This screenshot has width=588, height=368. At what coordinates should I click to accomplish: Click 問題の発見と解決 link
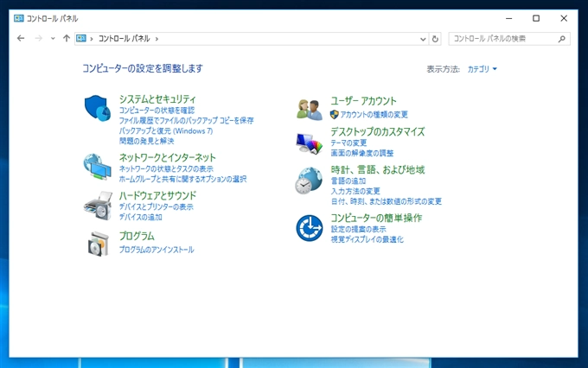[147, 141]
